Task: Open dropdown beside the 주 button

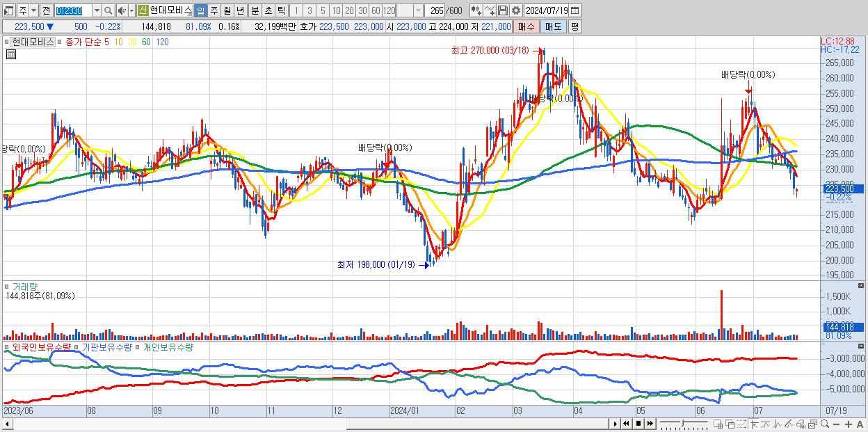Action: tap(33, 10)
